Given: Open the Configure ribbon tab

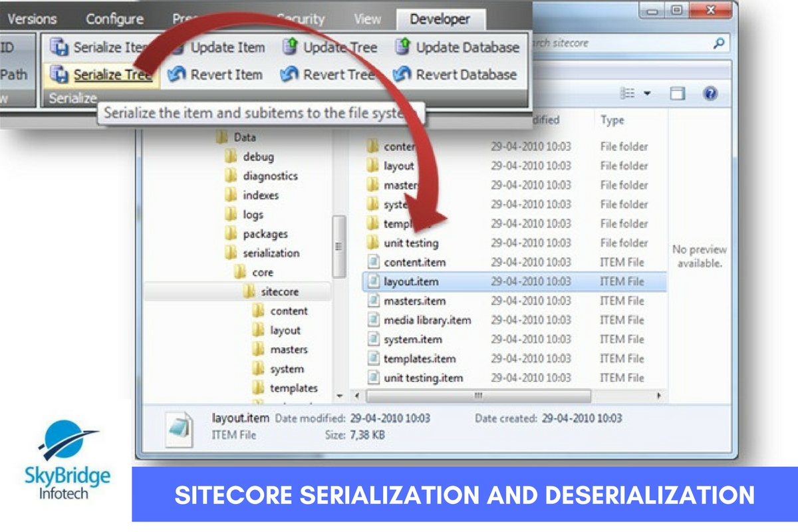Looking at the screenshot, I should (x=114, y=19).
